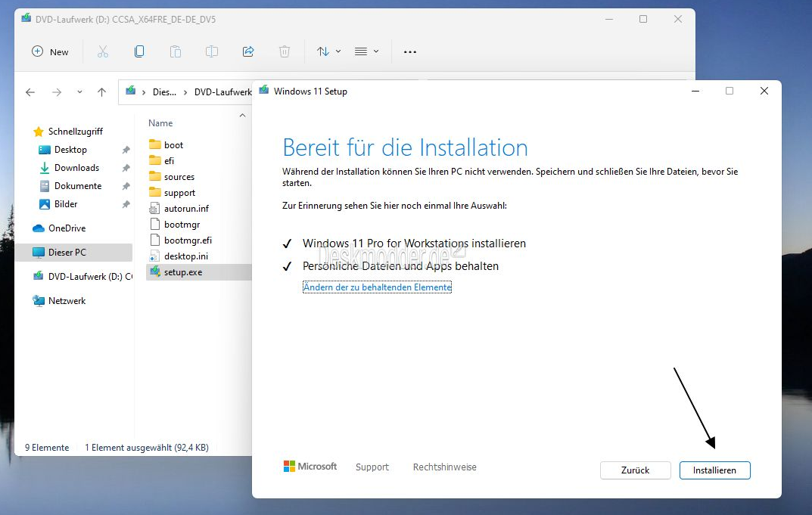
Task: Open the Rechtshinweise link in Setup
Action: pyautogui.click(x=444, y=467)
